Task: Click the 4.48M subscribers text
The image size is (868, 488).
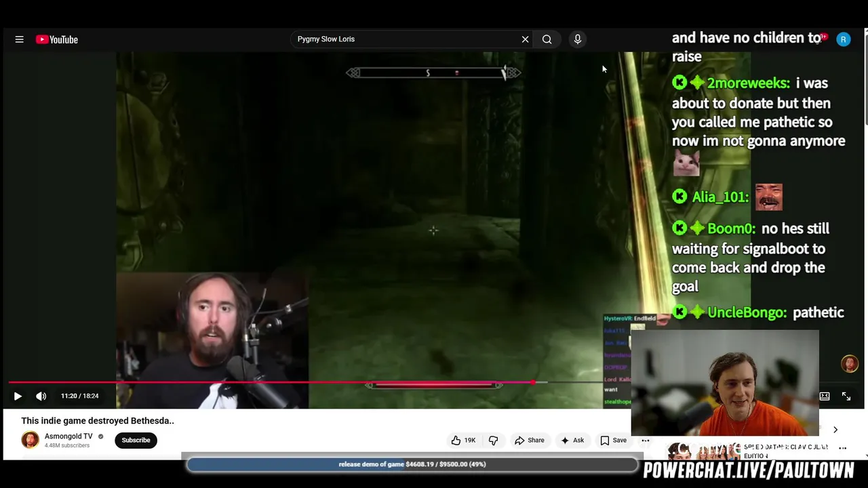Action: pyautogui.click(x=67, y=445)
